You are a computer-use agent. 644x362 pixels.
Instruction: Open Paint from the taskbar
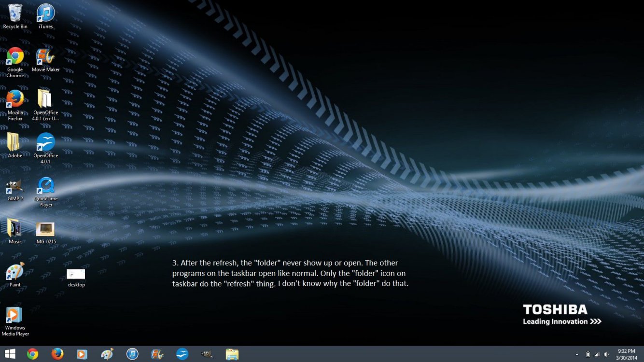[107, 354]
